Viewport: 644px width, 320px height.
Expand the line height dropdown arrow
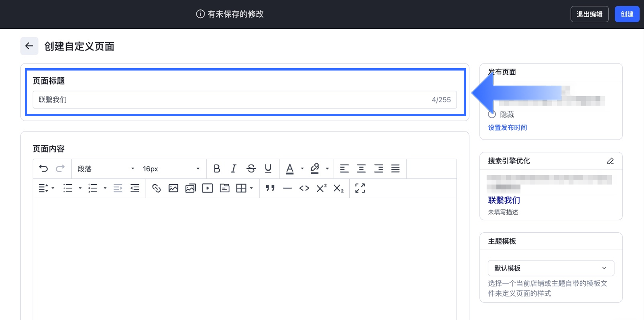click(x=53, y=188)
